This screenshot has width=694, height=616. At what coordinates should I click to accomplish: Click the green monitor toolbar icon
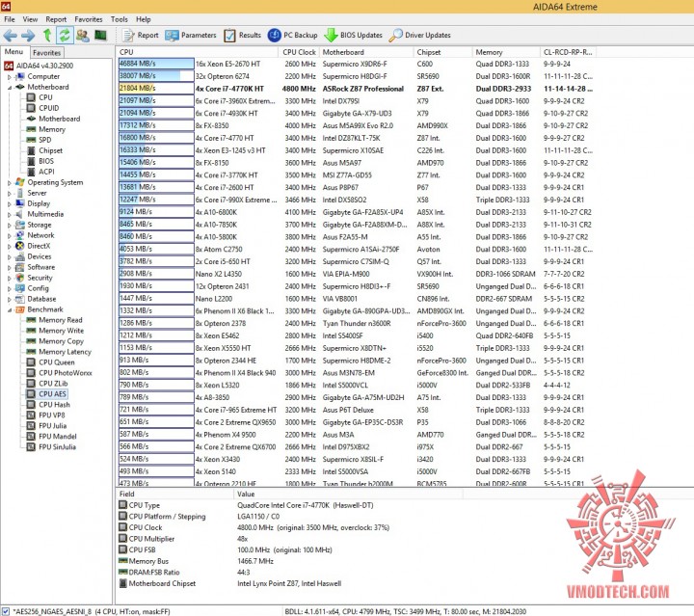[100, 35]
